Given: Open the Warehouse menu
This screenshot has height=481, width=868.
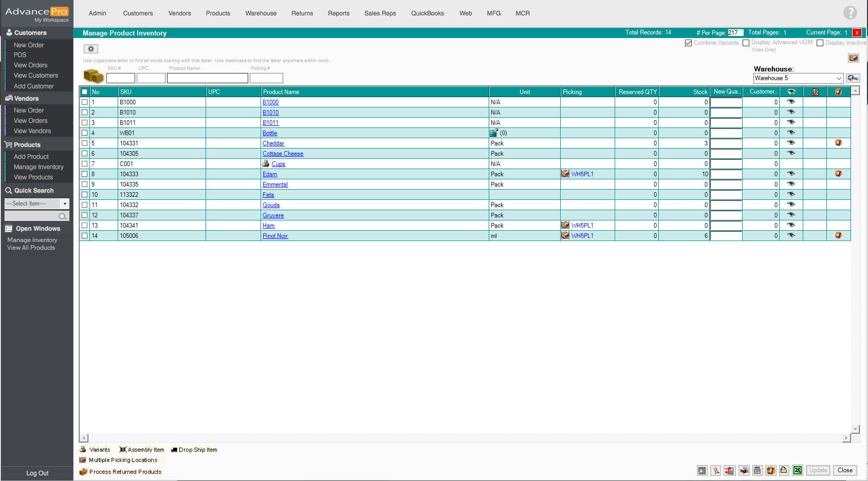Looking at the screenshot, I should pos(261,13).
